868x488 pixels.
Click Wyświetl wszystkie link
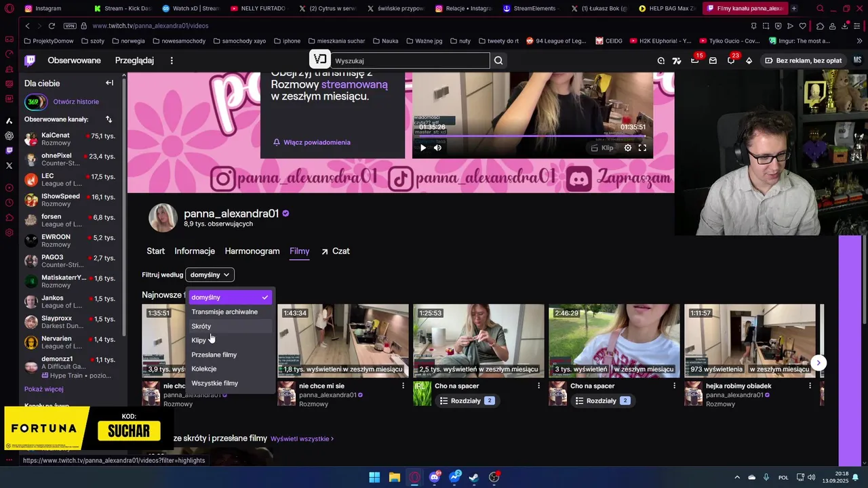tap(302, 439)
